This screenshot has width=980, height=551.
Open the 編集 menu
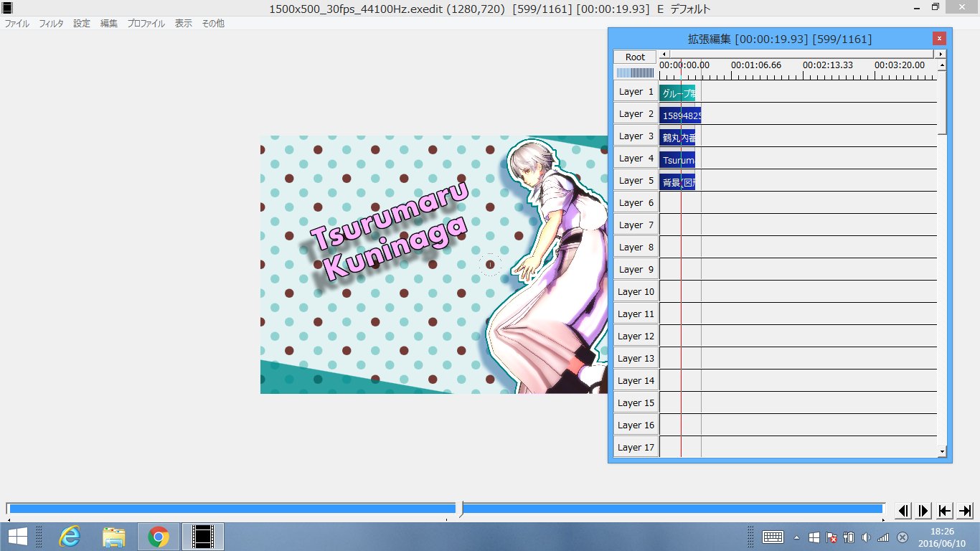point(109,24)
